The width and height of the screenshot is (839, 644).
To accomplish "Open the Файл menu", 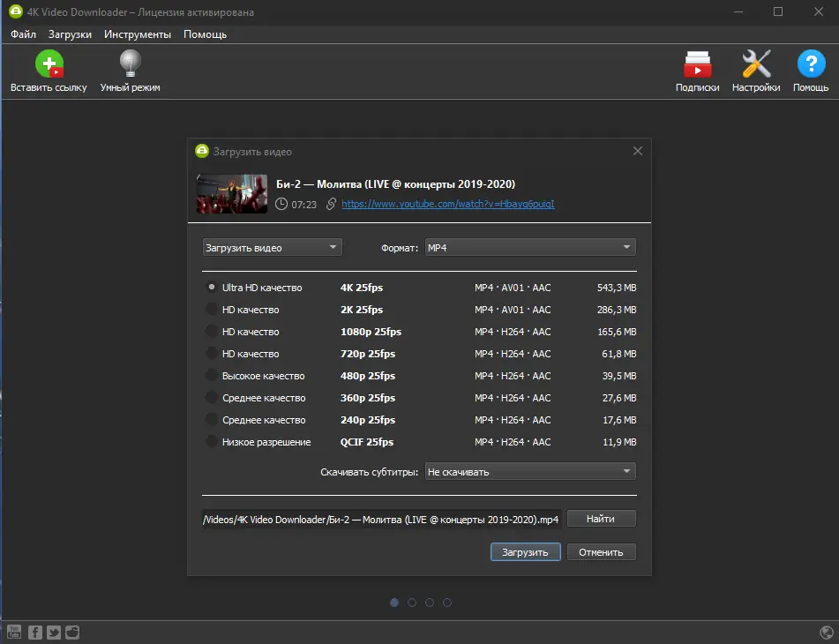I will click(24, 34).
